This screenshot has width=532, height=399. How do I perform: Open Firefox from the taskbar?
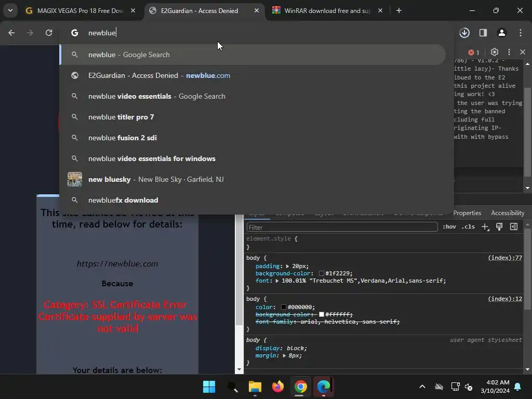[x=278, y=387]
